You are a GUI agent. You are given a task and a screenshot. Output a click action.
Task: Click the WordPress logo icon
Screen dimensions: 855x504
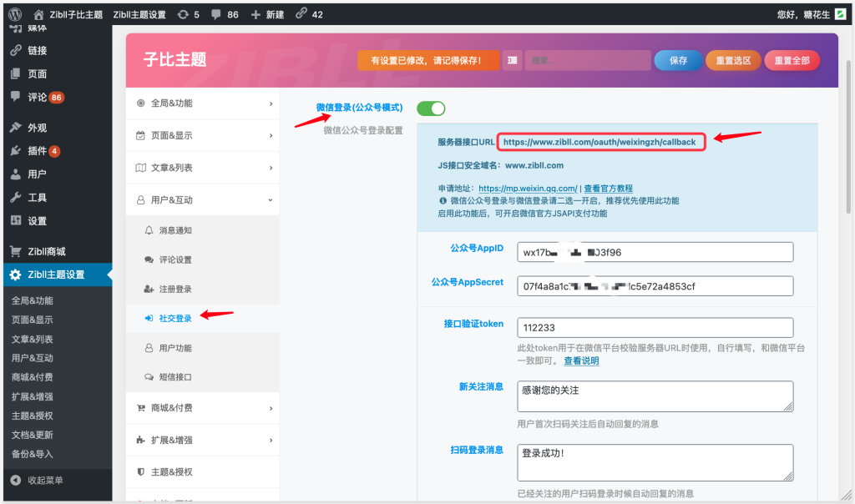coord(15,14)
